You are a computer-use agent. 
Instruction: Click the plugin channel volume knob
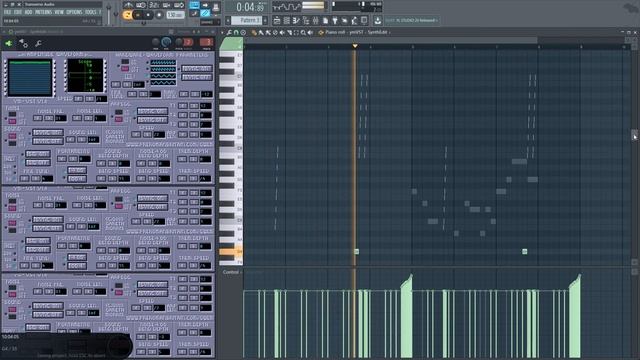[166, 42]
